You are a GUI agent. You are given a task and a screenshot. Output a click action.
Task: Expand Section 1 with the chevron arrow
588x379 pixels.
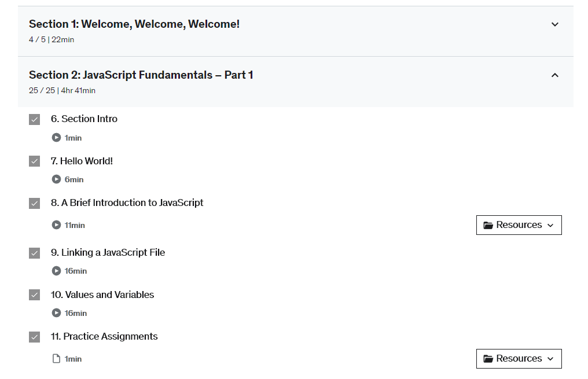click(x=555, y=24)
